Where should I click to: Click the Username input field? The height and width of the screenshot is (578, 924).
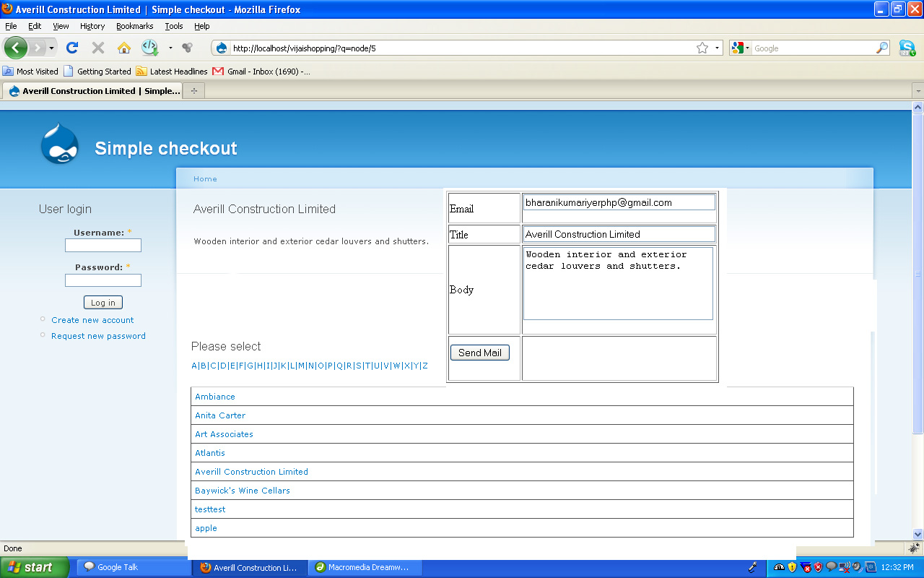pos(103,246)
